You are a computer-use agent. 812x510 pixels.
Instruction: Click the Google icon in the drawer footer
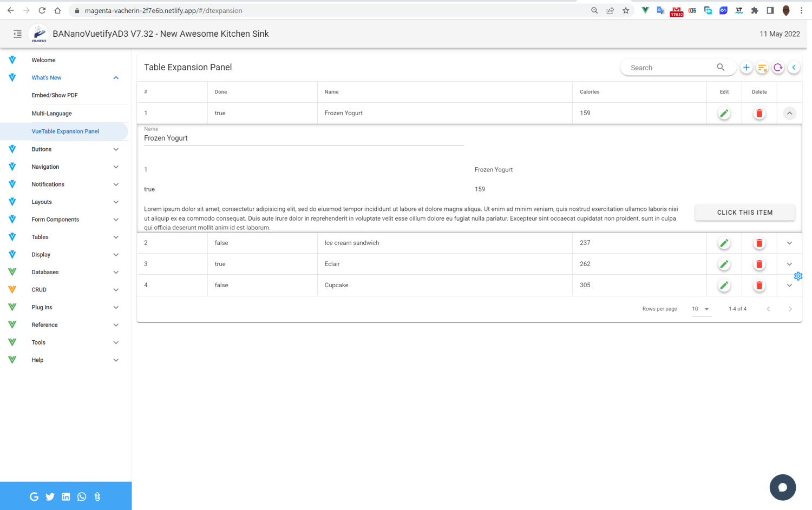tap(34, 496)
